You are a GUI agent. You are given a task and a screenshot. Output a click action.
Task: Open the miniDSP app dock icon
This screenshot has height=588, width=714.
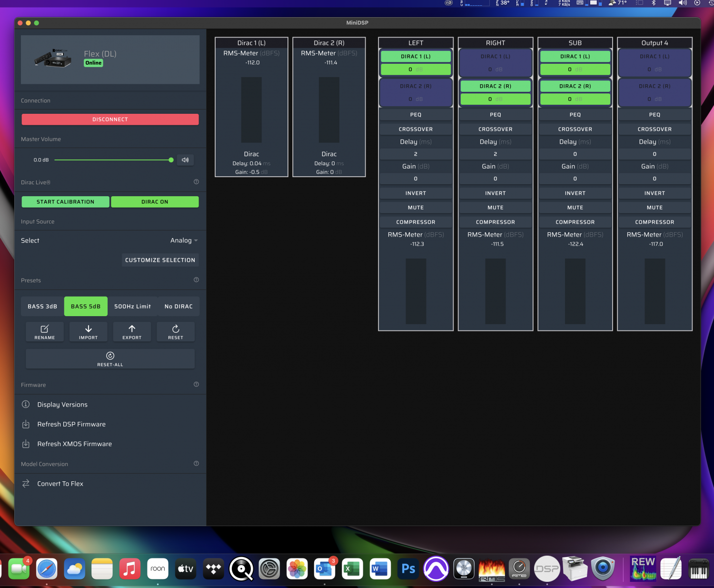547,568
